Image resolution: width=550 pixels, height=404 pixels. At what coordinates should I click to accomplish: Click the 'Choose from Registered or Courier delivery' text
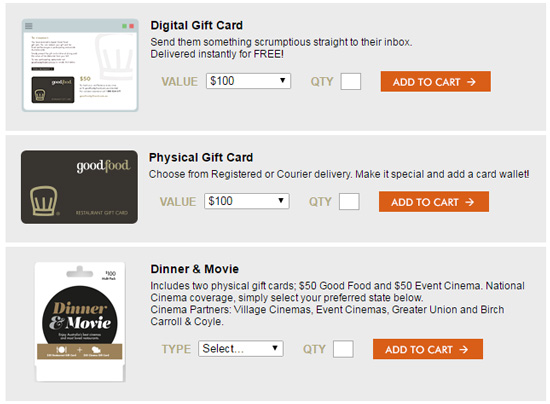click(250, 174)
